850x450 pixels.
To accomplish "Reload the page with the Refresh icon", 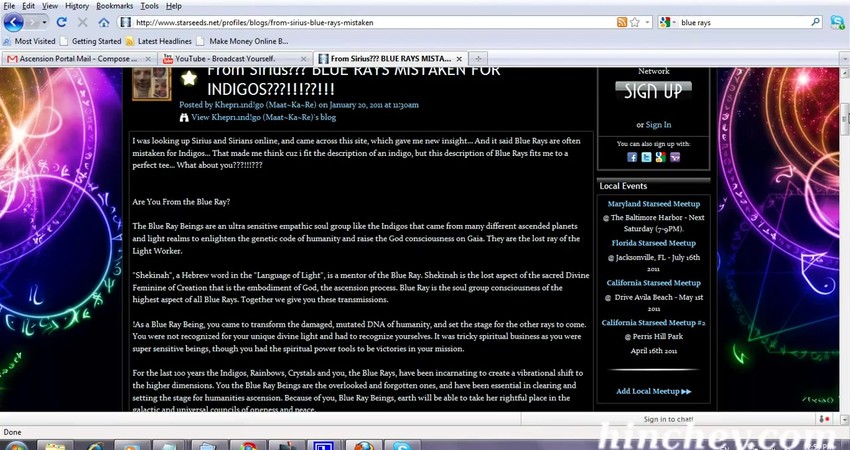I will [62, 22].
